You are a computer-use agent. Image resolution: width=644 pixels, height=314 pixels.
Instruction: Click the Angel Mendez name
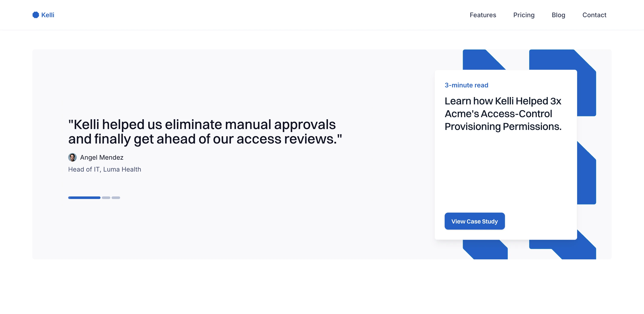(102, 157)
